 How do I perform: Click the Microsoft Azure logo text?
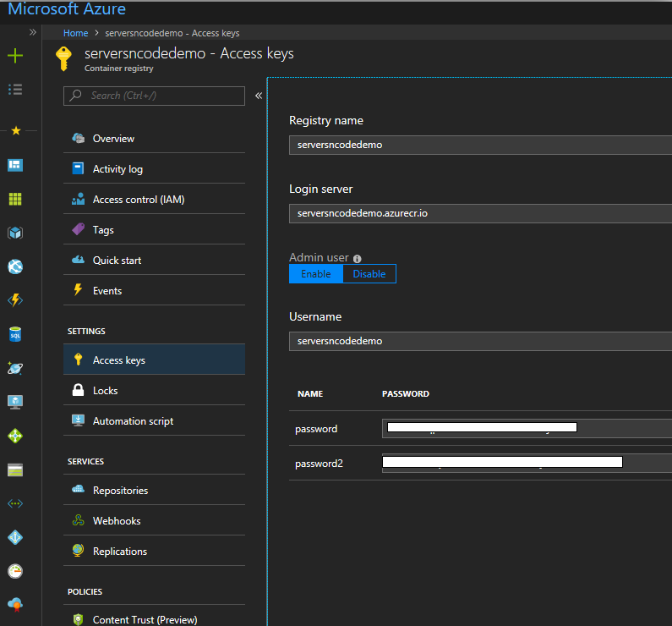tap(67, 9)
